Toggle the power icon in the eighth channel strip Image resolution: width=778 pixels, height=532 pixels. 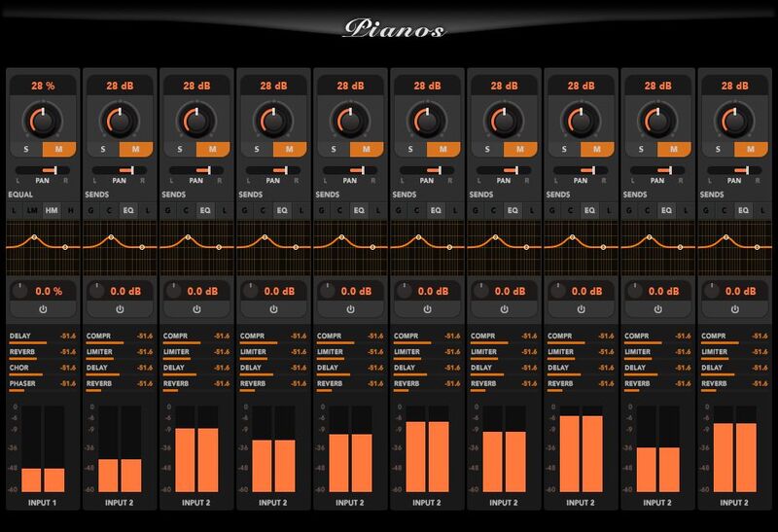click(x=581, y=309)
